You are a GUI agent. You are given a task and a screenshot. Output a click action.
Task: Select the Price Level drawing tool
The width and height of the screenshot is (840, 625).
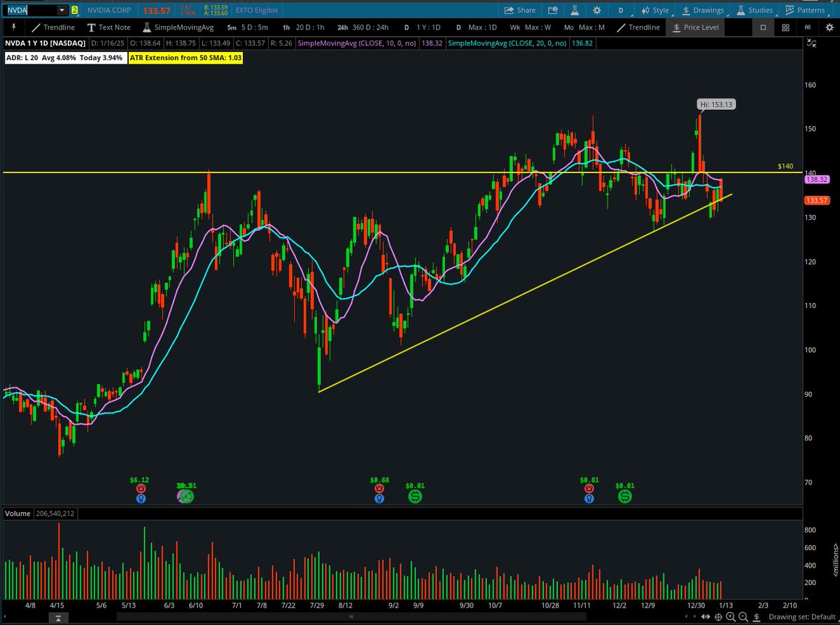(696, 28)
